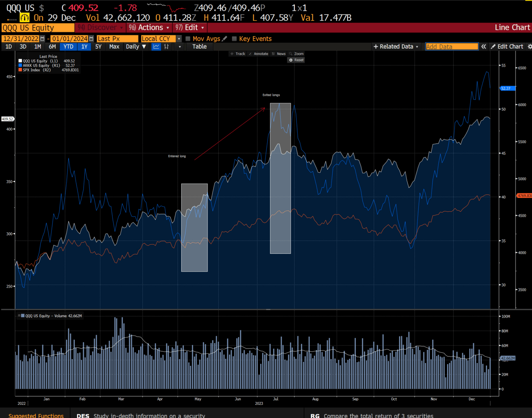Reset the chart zoom
Screen dimensions: 532x418
click(296, 60)
